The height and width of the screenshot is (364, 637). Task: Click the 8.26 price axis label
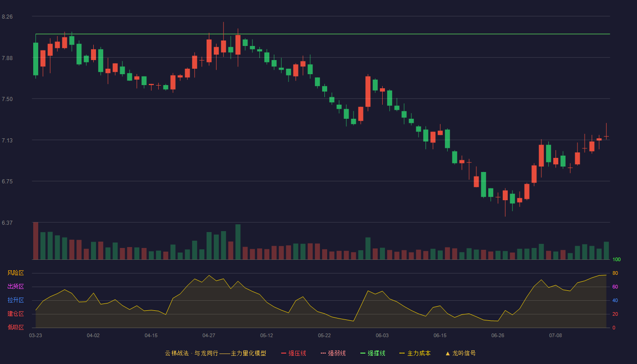(7, 17)
